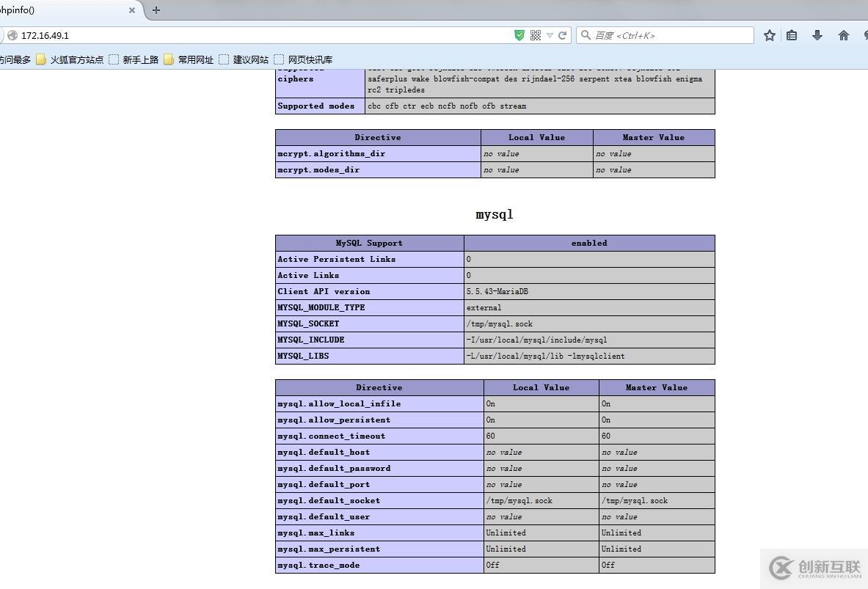Open 常用网址 bookmark folder
Screen dimensions: 868x589
189,59
